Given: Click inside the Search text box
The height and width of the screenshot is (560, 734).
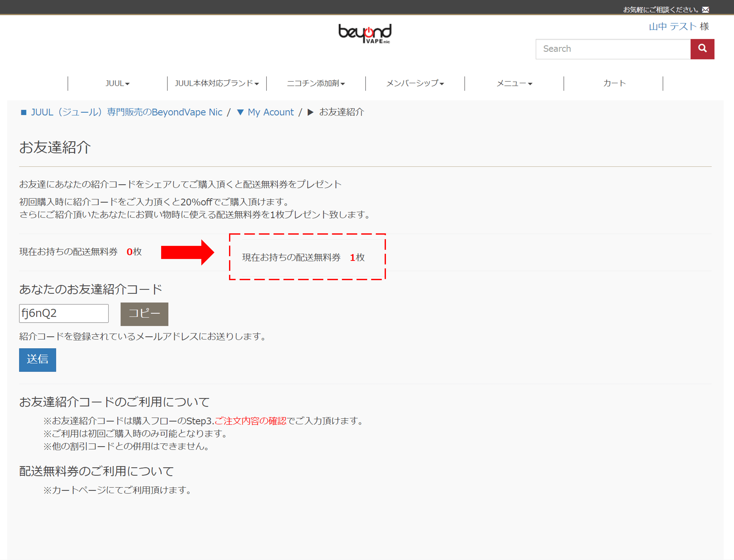Looking at the screenshot, I should [x=613, y=49].
